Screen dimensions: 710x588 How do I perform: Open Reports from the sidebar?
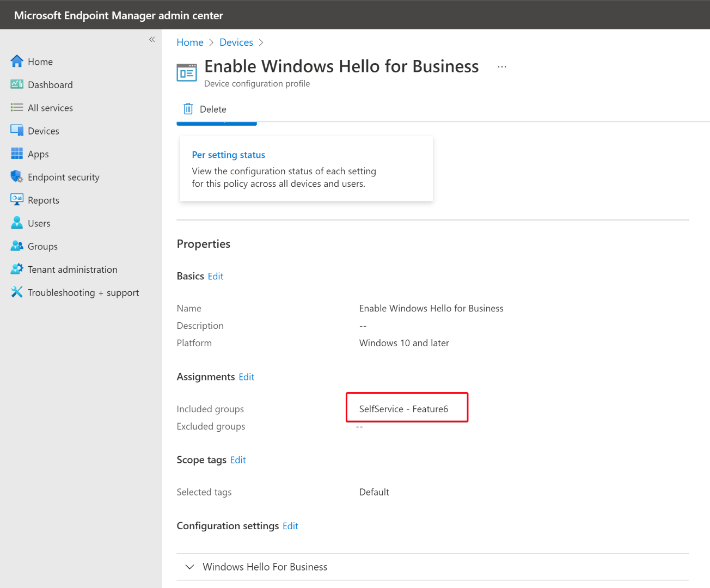(x=44, y=200)
